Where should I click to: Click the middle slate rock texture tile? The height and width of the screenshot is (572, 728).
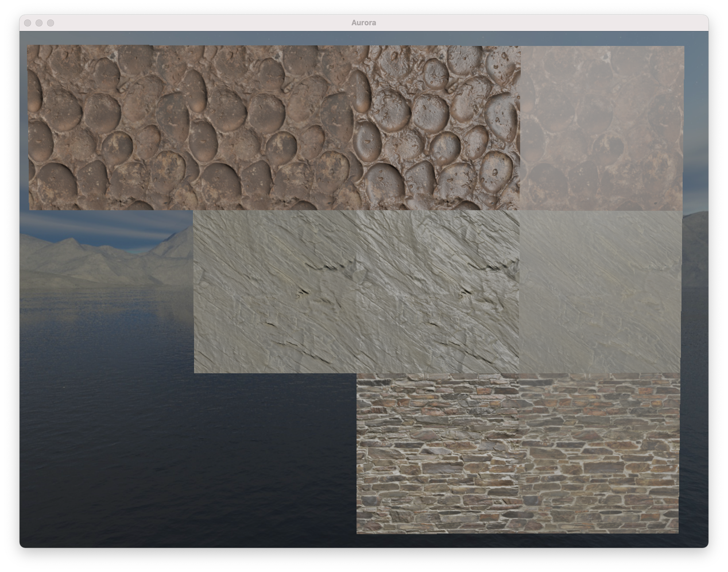438,291
